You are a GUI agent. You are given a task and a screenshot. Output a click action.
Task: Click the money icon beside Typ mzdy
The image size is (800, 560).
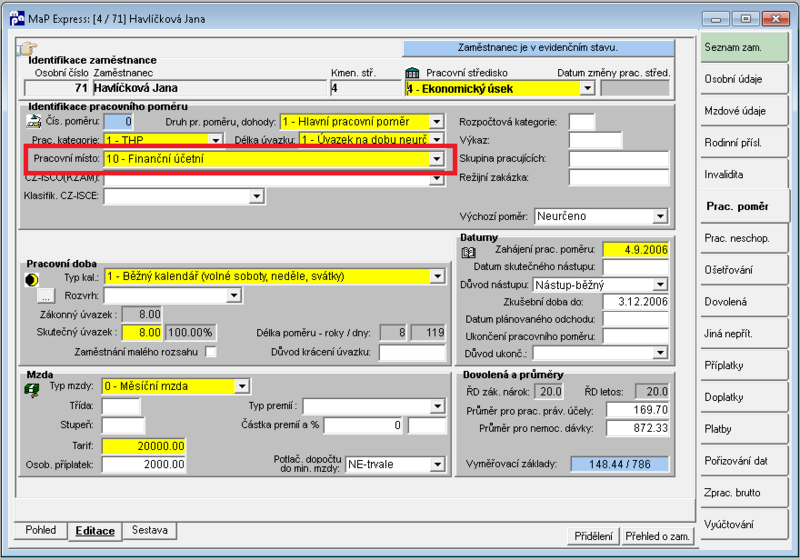(32, 390)
